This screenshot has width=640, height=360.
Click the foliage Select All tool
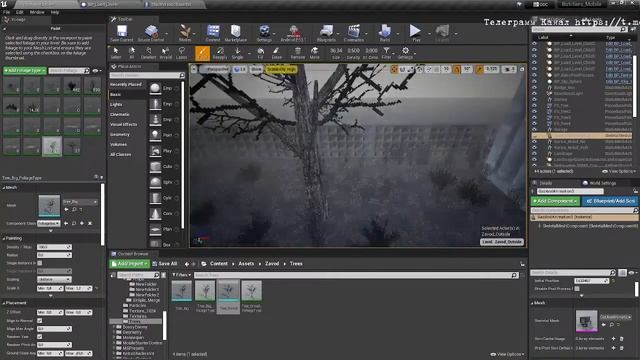point(132,53)
